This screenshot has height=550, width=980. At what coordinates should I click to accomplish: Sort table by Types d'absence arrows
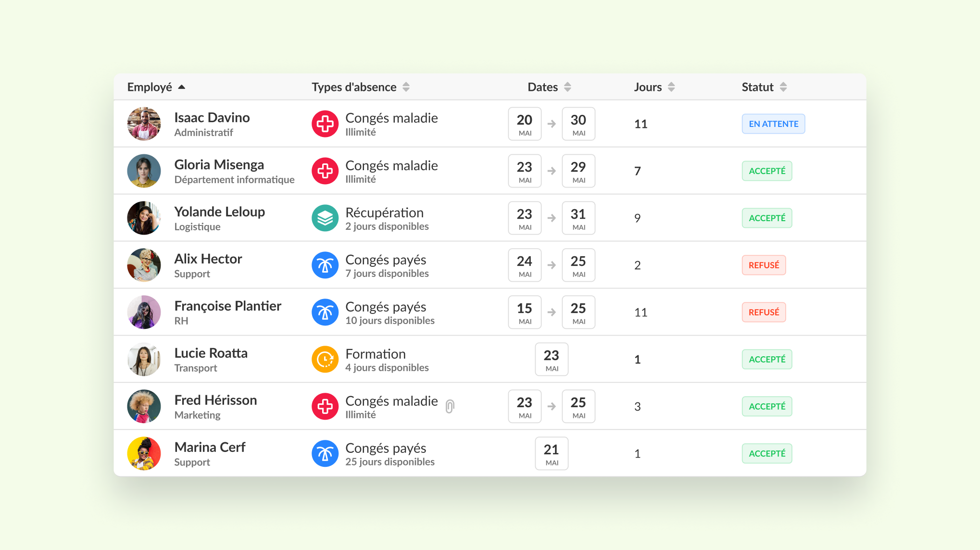point(406,87)
